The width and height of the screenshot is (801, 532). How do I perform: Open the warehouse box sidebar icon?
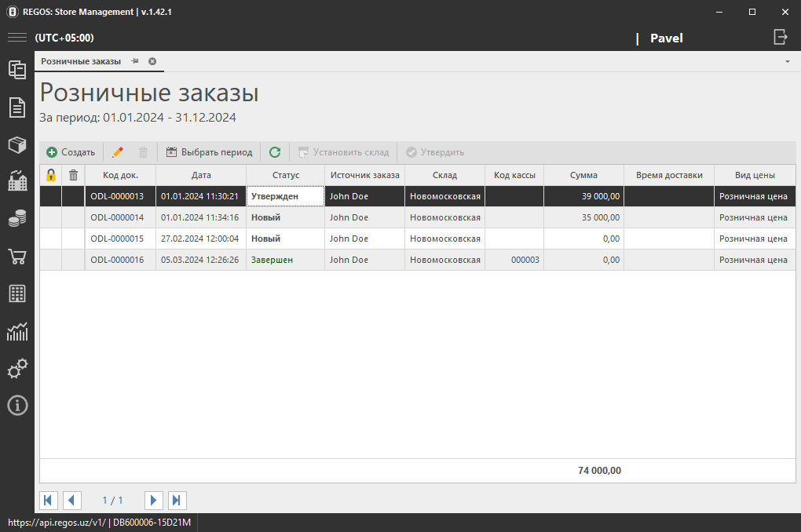click(x=17, y=144)
